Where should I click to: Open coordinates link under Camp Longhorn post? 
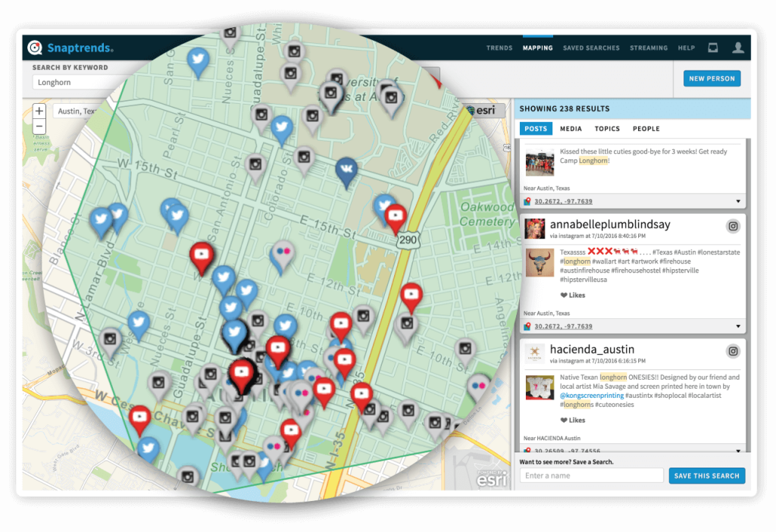pos(563,202)
